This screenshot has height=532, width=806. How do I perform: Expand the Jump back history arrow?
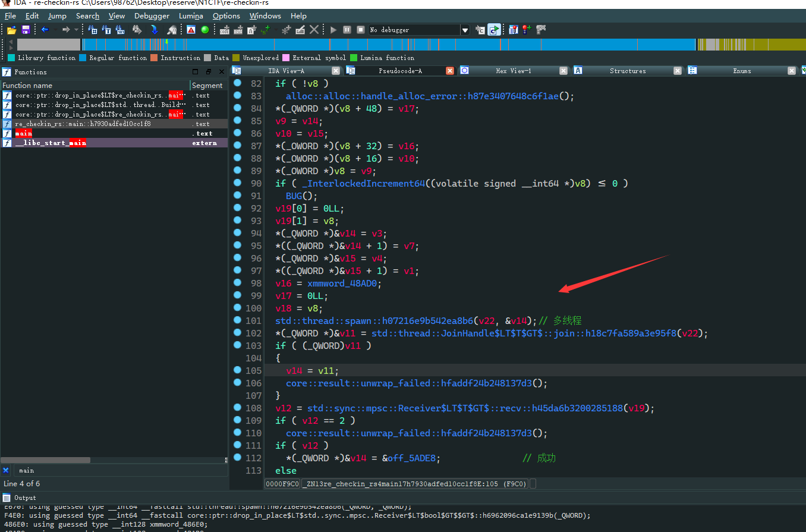pyautogui.click(x=55, y=30)
